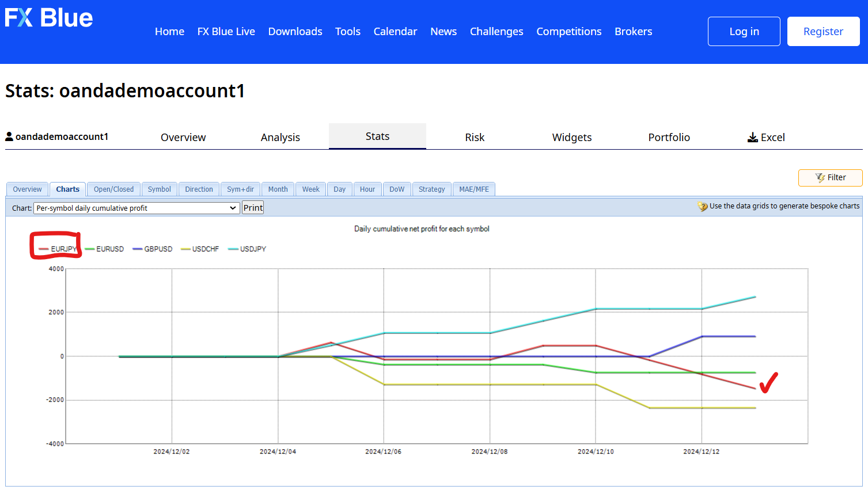Open the Tools menu
This screenshot has height=490, width=868.
tap(348, 32)
